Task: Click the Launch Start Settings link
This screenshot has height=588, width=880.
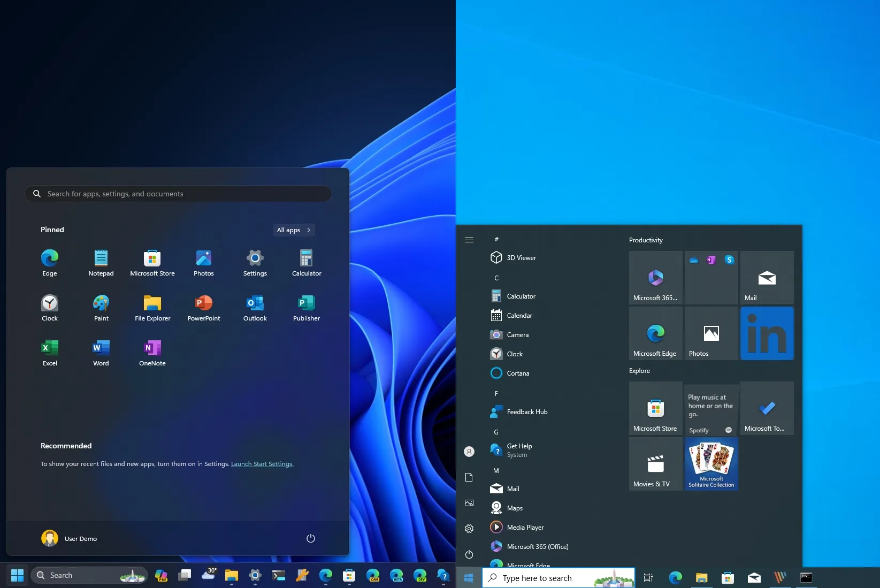Action: coord(262,464)
